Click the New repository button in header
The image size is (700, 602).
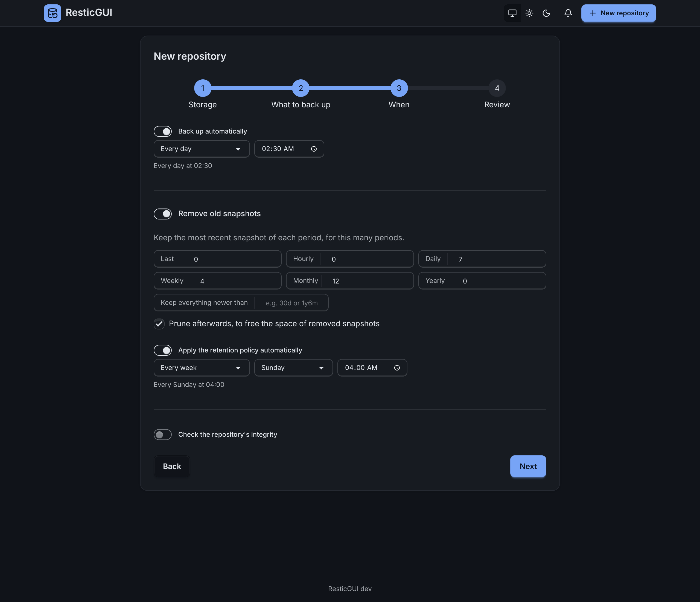point(619,13)
